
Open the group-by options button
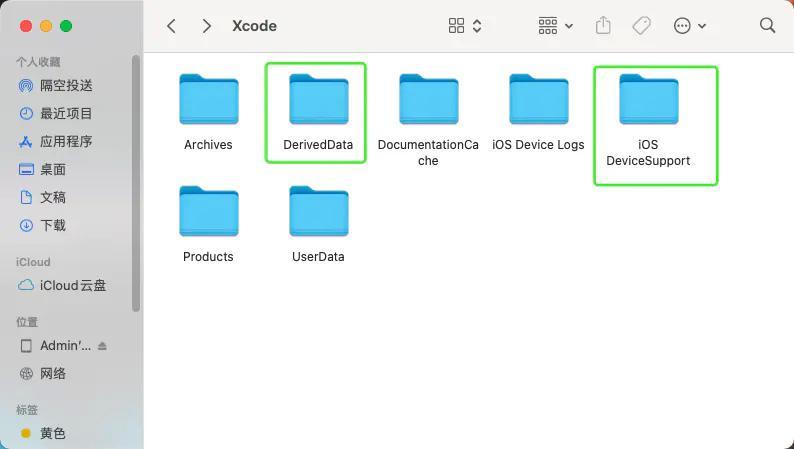548,26
